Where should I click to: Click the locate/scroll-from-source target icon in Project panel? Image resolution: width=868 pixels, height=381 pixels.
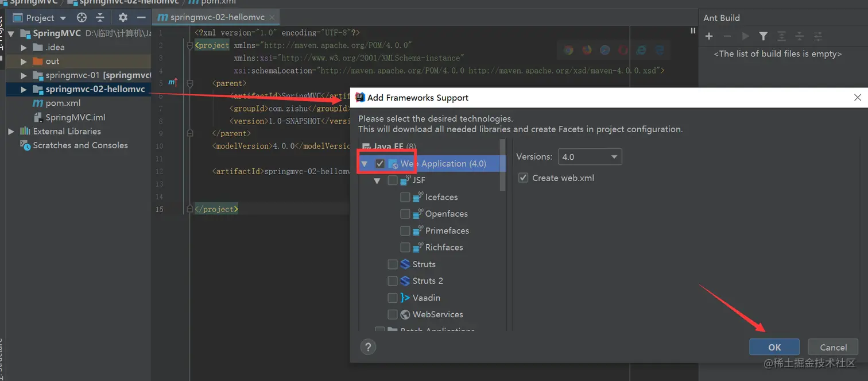(x=82, y=18)
